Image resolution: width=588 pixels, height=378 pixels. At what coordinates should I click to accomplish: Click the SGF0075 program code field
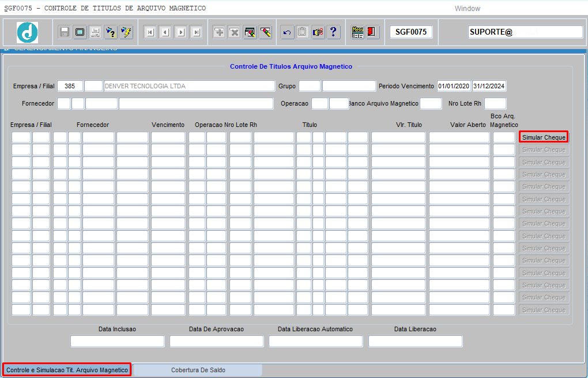coord(411,32)
